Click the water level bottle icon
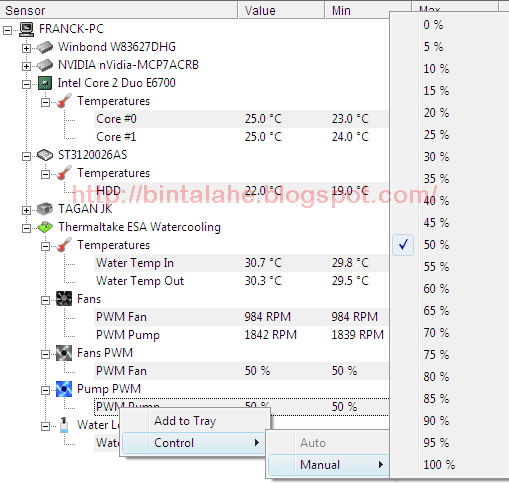Viewport: 509px width, 483px height. pos(64,425)
